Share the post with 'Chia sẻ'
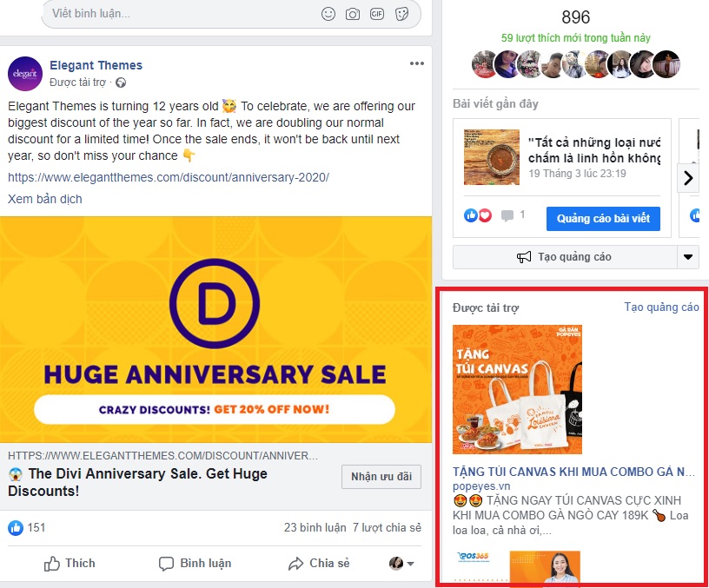Screen dimensions: 709x588 [319, 564]
